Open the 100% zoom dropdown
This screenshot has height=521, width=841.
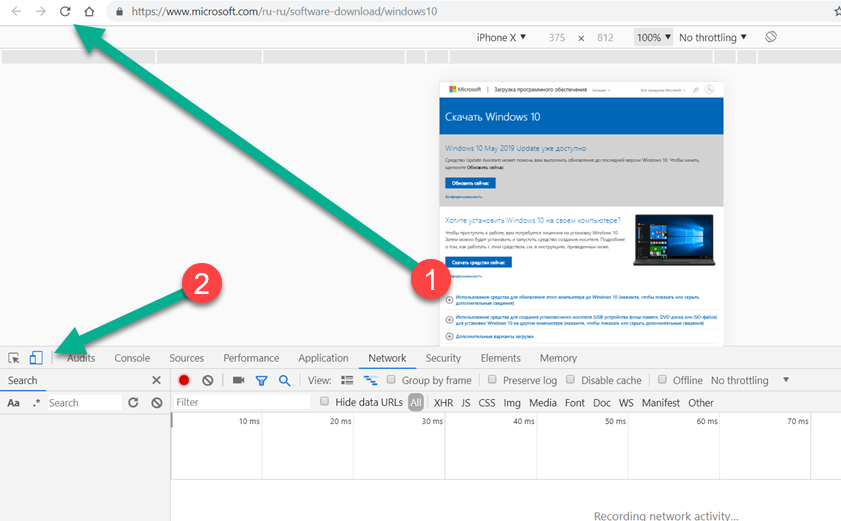pos(653,37)
